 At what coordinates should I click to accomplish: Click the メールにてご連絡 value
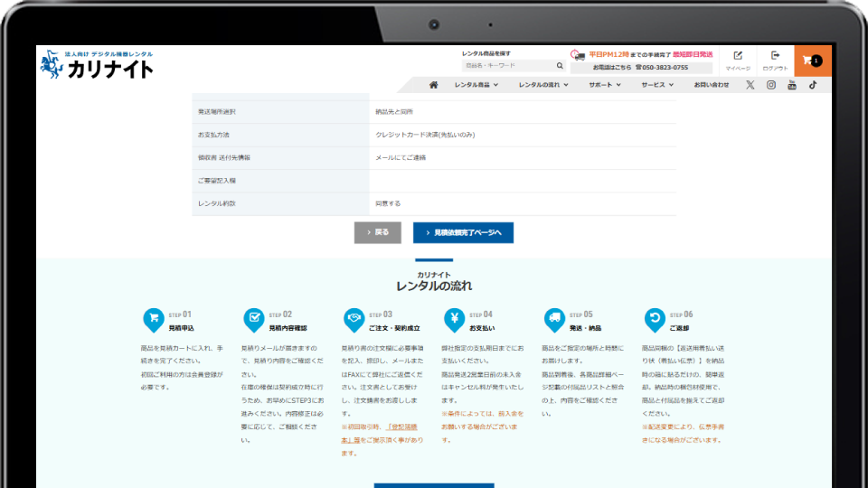coord(401,157)
